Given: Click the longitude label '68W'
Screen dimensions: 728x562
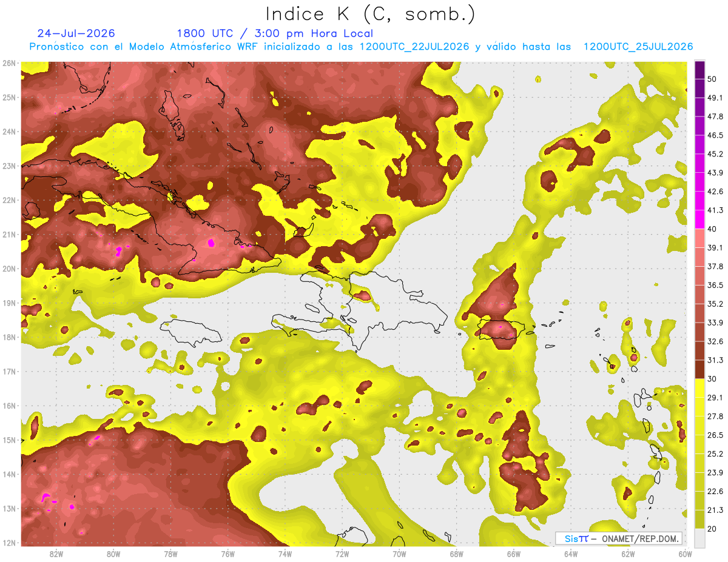Looking at the screenshot, I should pyautogui.click(x=457, y=554).
